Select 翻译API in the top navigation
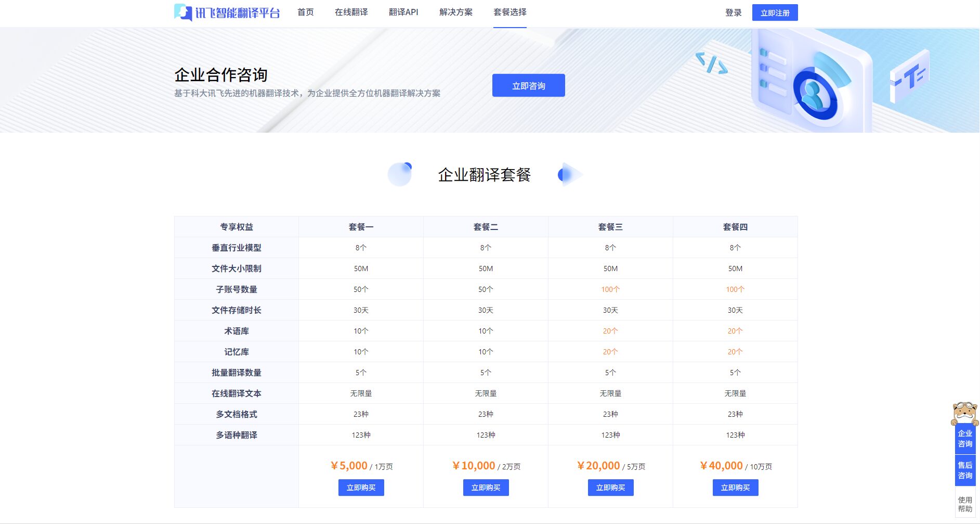This screenshot has width=980, height=524. click(x=403, y=12)
